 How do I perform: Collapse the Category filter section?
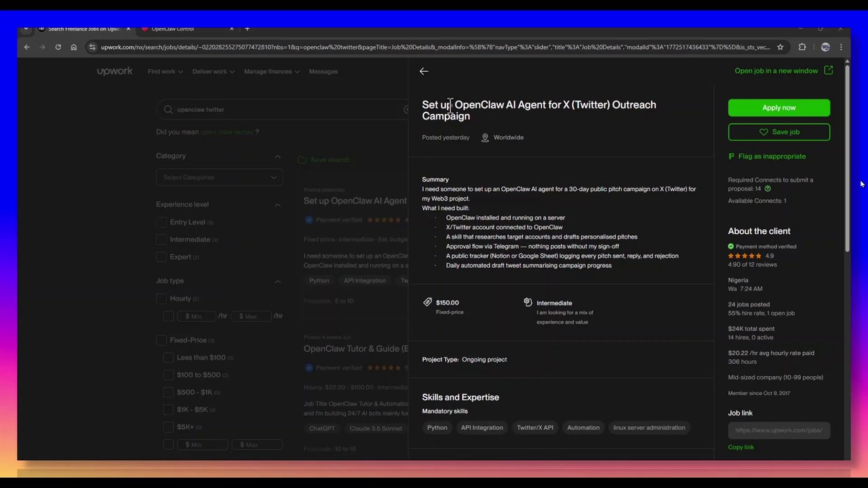(x=277, y=157)
